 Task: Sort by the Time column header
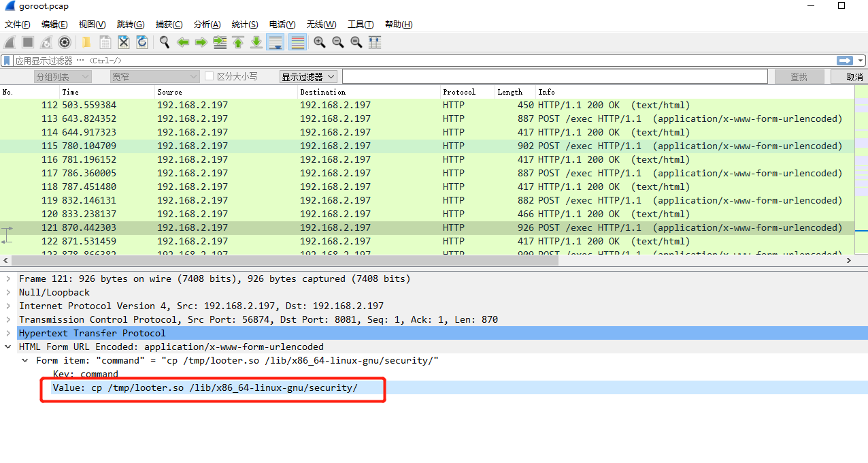click(107, 92)
